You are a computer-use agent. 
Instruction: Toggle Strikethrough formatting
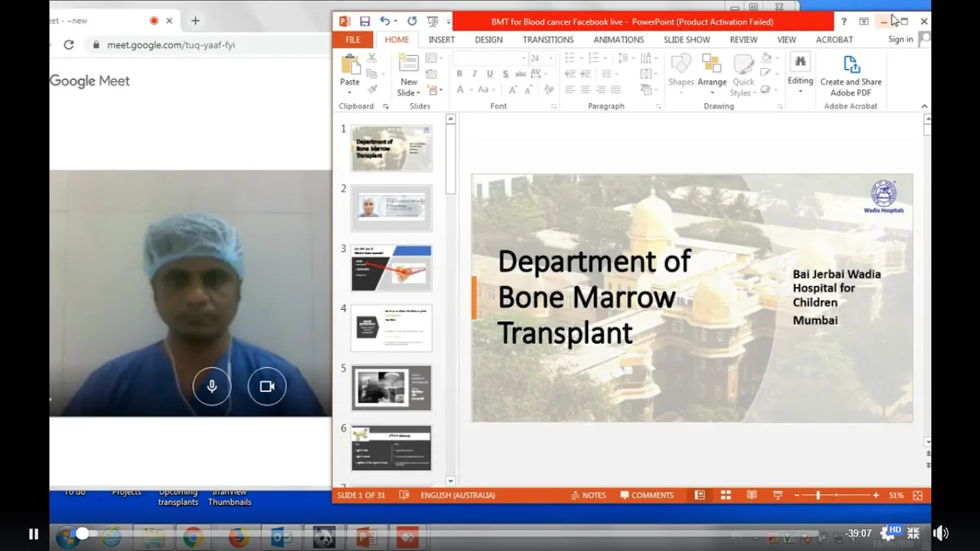coord(521,73)
